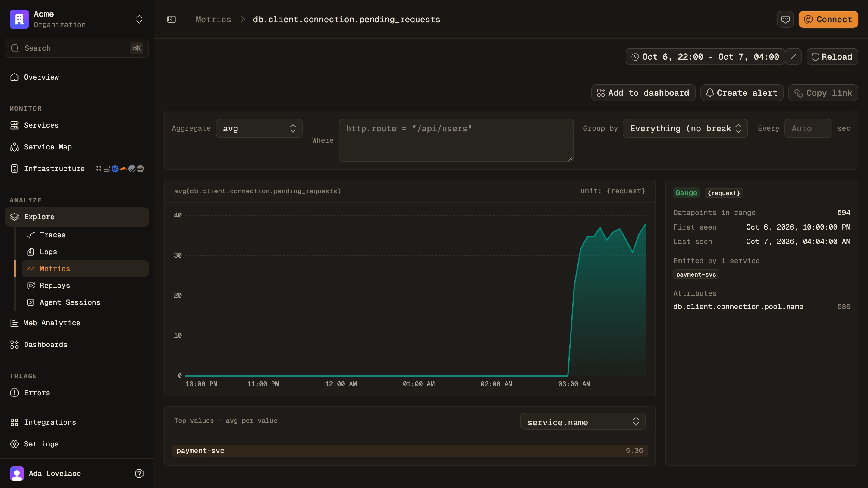Click Copy link button
This screenshot has height=488, width=868.
tap(823, 92)
